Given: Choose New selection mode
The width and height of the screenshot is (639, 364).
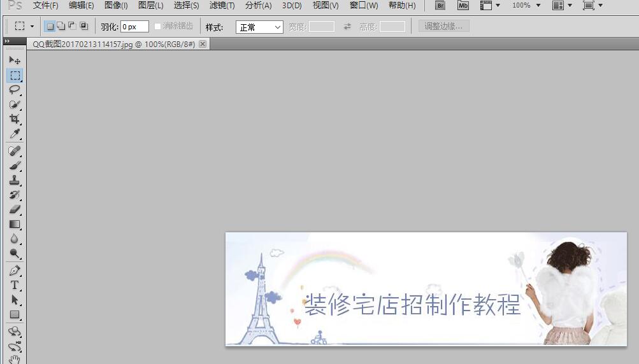Looking at the screenshot, I should tap(50, 27).
